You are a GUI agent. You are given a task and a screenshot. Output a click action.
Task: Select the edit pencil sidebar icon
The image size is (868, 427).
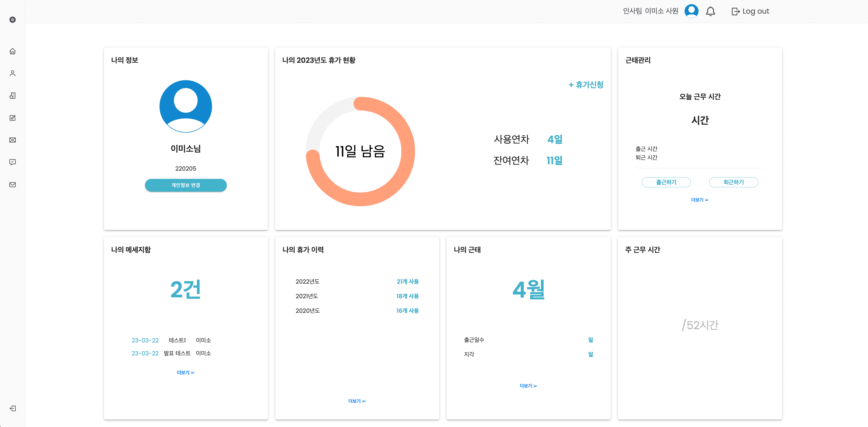13,118
